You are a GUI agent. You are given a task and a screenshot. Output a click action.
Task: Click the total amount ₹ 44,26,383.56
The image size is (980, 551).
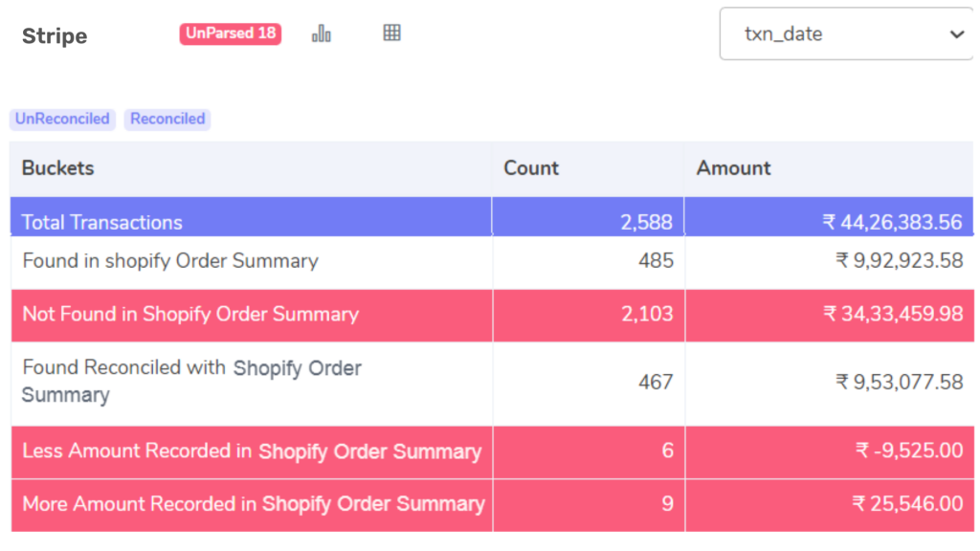[x=893, y=222]
